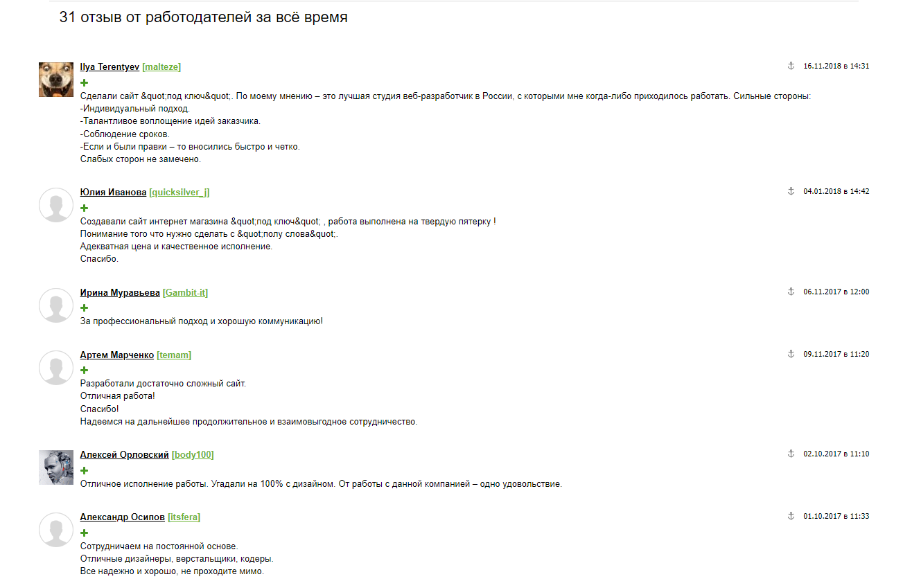
Task: Click the green plus icon under Ilya Terentyev
Action: (85, 82)
